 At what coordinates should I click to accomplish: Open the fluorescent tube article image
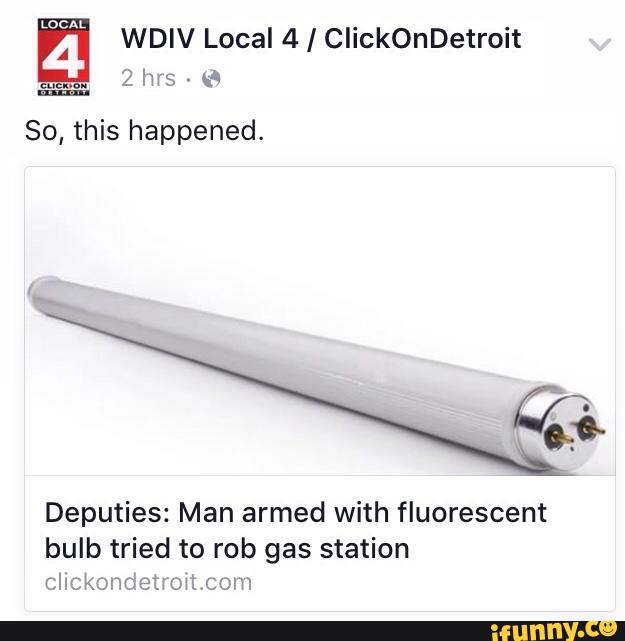(x=320, y=321)
